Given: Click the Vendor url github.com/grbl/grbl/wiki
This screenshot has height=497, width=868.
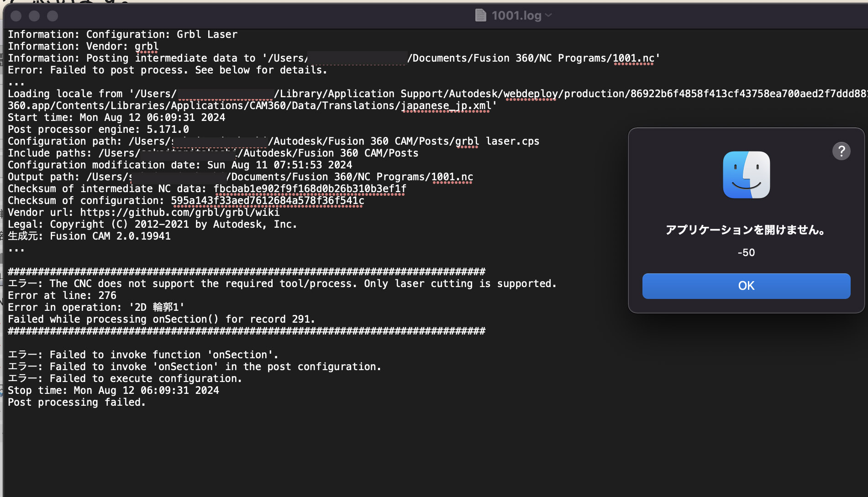Looking at the screenshot, I should tap(180, 212).
